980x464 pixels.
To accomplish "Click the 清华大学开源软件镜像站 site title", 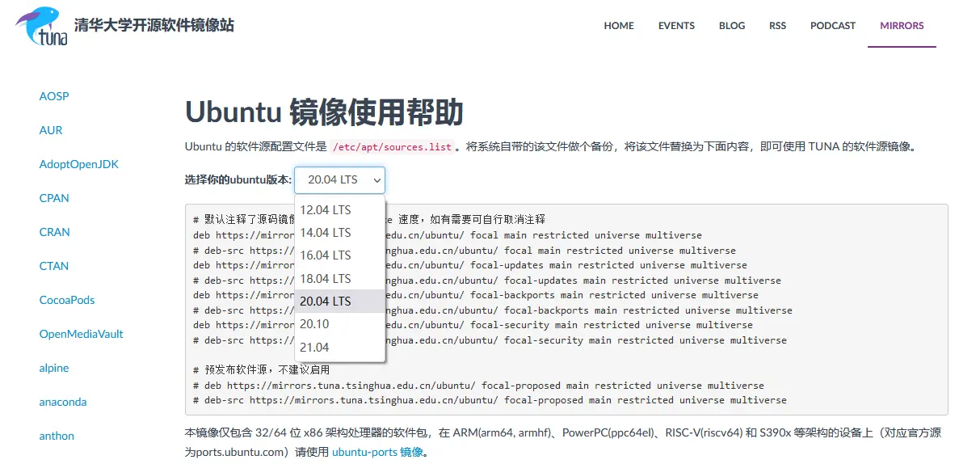I will [154, 26].
